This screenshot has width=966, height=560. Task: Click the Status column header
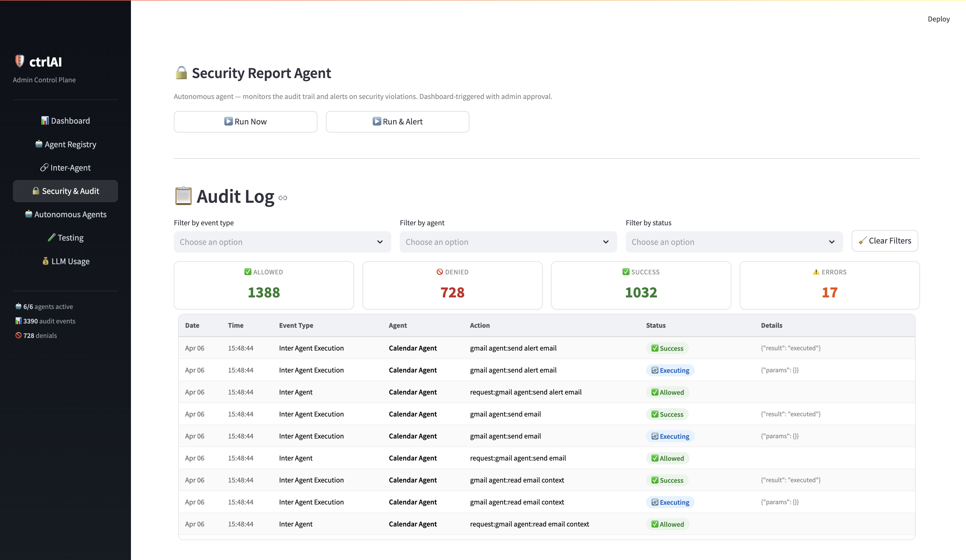[x=656, y=325]
